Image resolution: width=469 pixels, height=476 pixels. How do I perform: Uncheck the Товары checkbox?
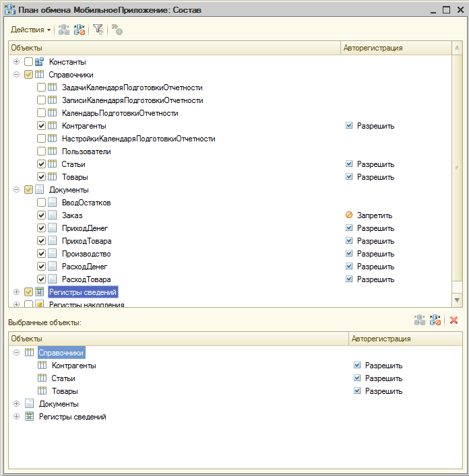tap(41, 176)
